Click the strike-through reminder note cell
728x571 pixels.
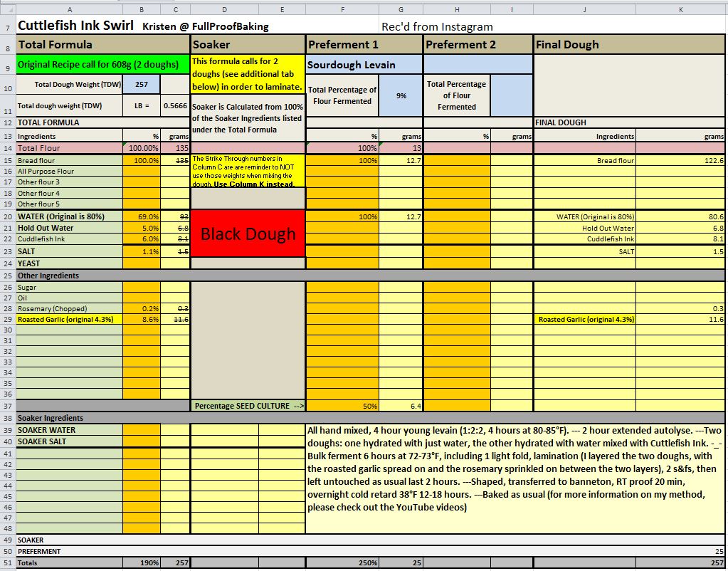(x=248, y=171)
